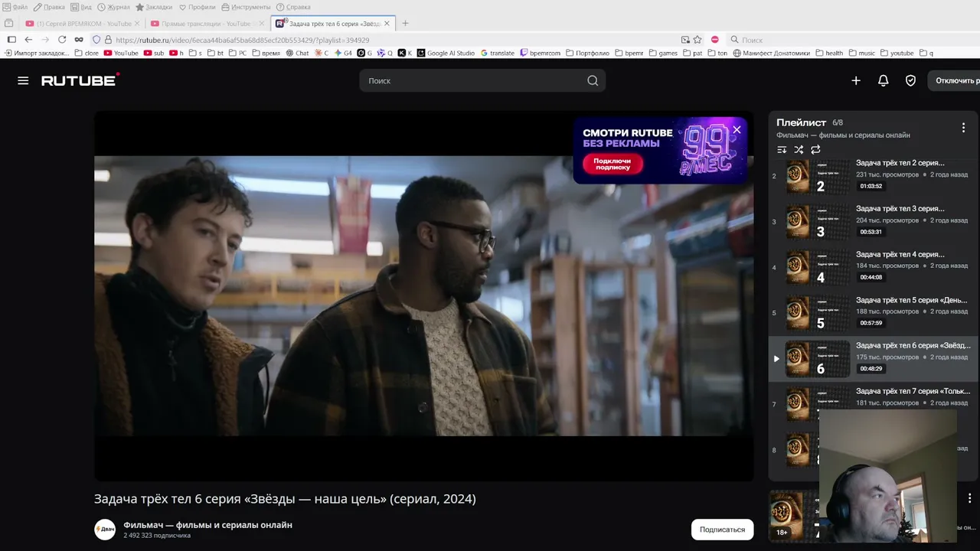The image size is (980, 551).
Task: Close the Rutube browser tab
Action: coord(387,24)
